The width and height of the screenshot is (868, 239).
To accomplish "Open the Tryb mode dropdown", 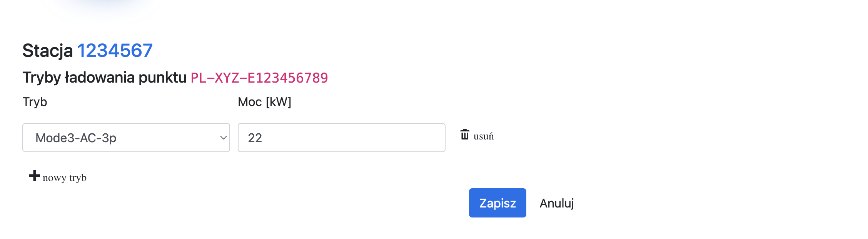I will (x=126, y=138).
